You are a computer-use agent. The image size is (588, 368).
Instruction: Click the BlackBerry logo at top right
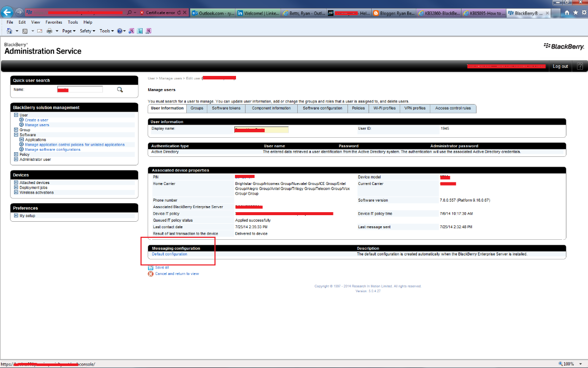564,46
